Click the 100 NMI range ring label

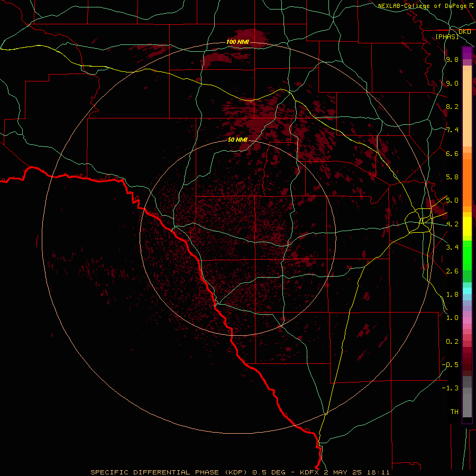pos(237,42)
